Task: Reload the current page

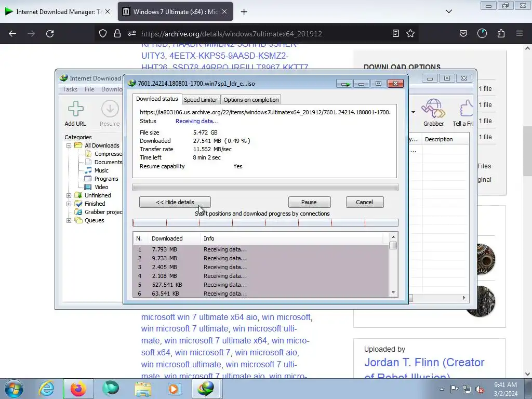Action: pos(50,34)
